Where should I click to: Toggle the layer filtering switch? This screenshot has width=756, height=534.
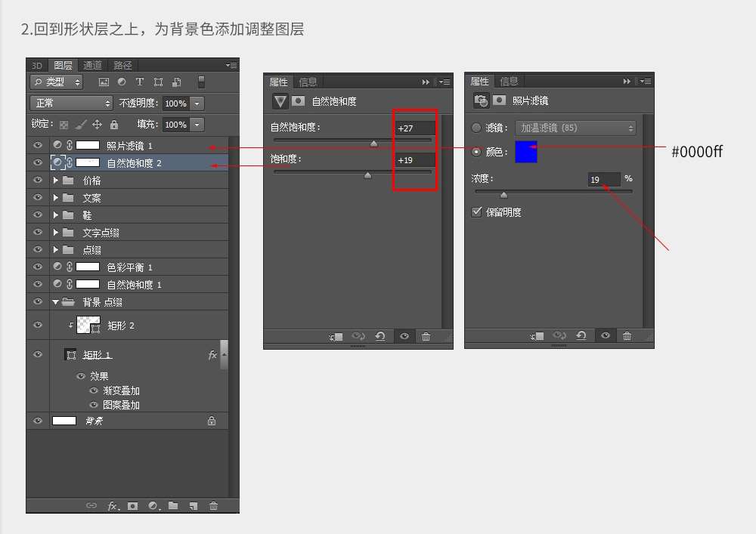click(202, 82)
